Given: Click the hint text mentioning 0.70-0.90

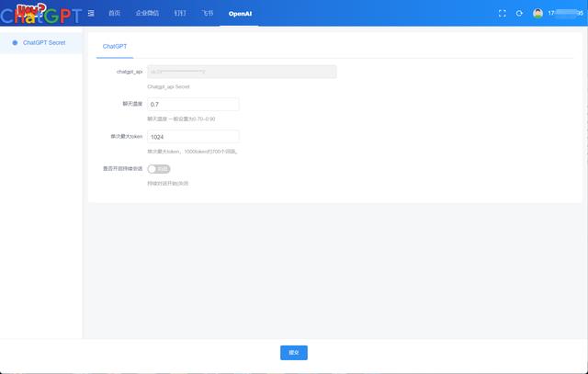Looking at the screenshot, I should click(x=181, y=119).
